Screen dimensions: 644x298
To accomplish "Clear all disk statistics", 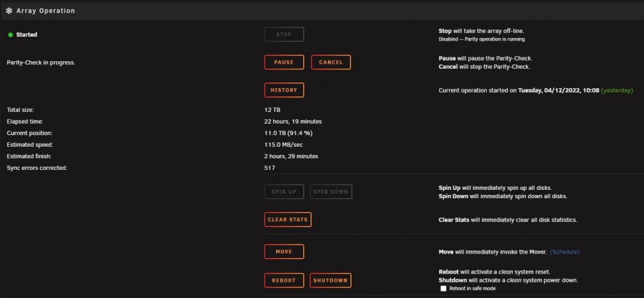I will [x=287, y=219].
